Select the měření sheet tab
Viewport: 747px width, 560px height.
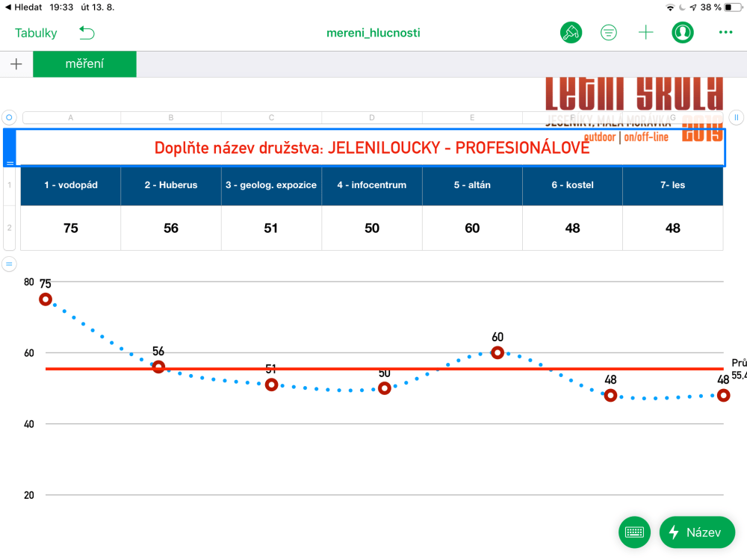pos(84,64)
